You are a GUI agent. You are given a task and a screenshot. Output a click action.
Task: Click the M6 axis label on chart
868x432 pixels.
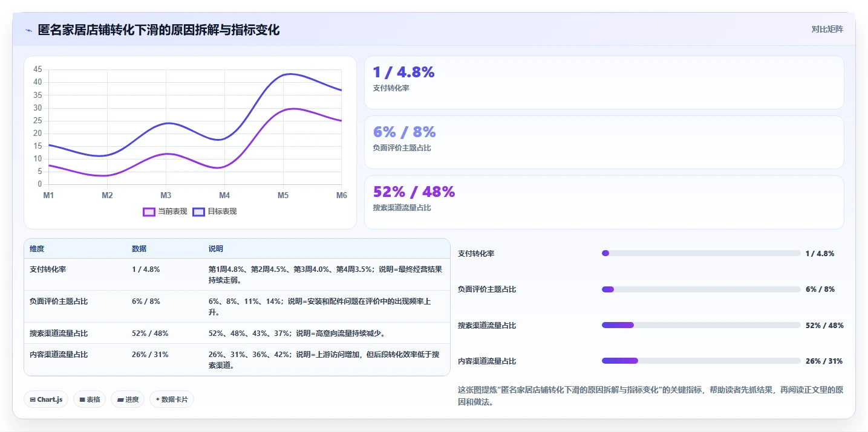tap(342, 195)
